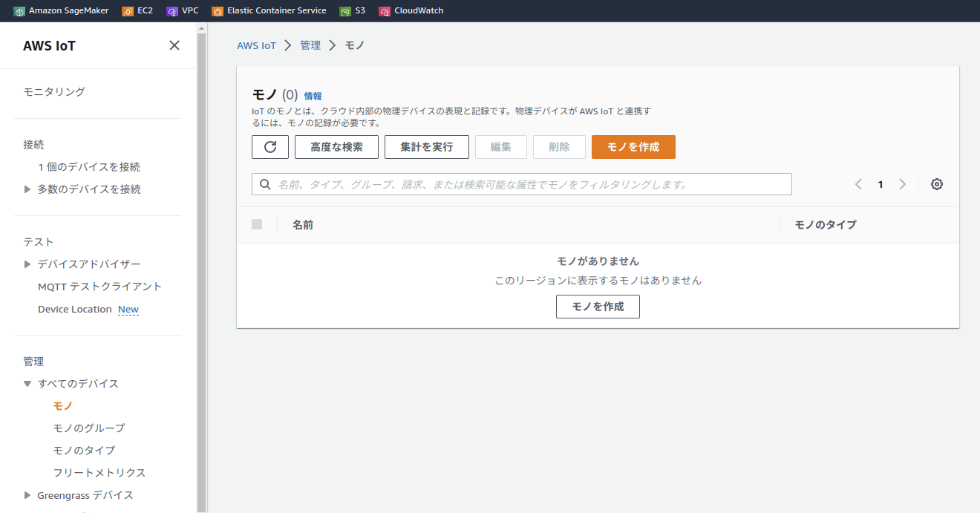Open table preferences gear icon
This screenshot has width=980, height=513.
tap(937, 184)
